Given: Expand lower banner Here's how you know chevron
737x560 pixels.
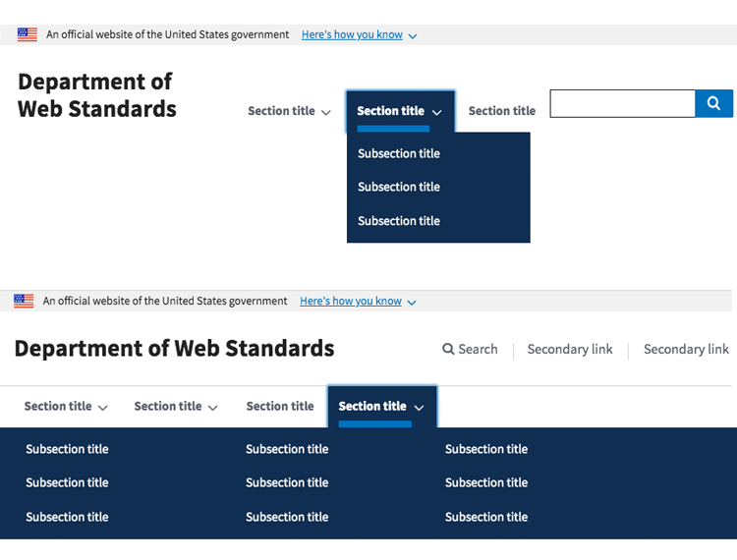Looking at the screenshot, I should coord(412,303).
